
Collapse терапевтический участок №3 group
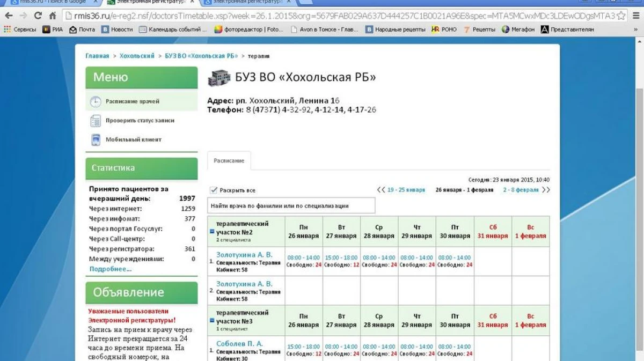click(212, 320)
